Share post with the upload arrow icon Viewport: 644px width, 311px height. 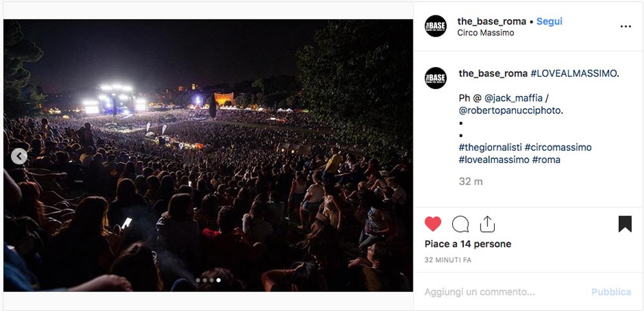pos(487,224)
